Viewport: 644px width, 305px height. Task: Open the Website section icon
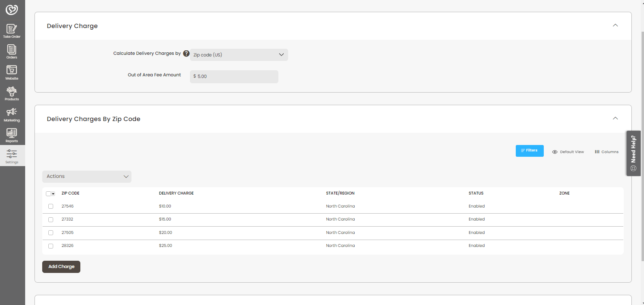pyautogui.click(x=12, y=72)
